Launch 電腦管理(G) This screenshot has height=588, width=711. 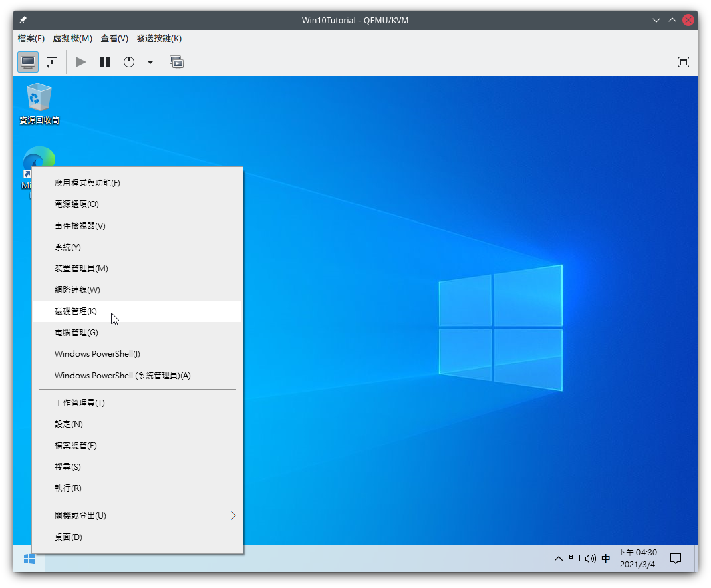[138, 332]
